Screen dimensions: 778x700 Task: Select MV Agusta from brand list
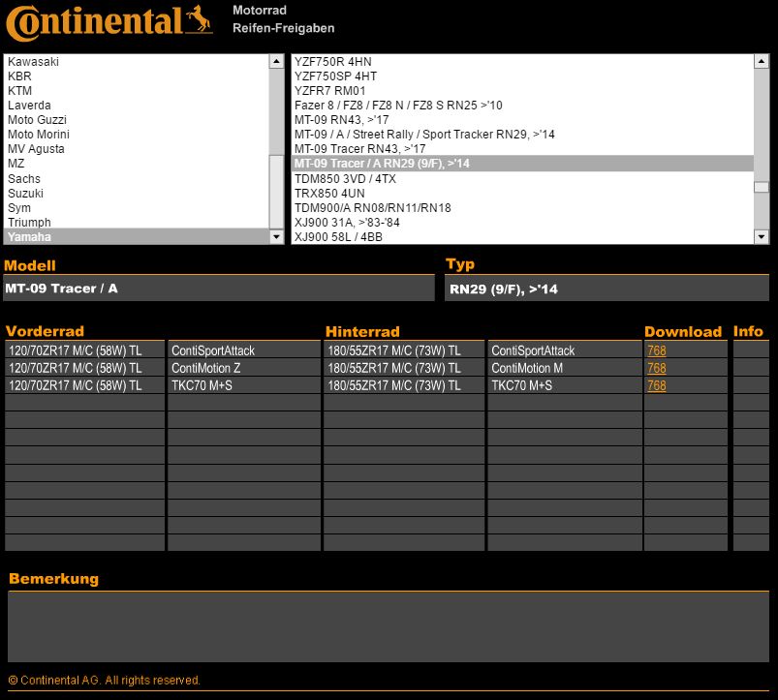click(x=37, y=149)
